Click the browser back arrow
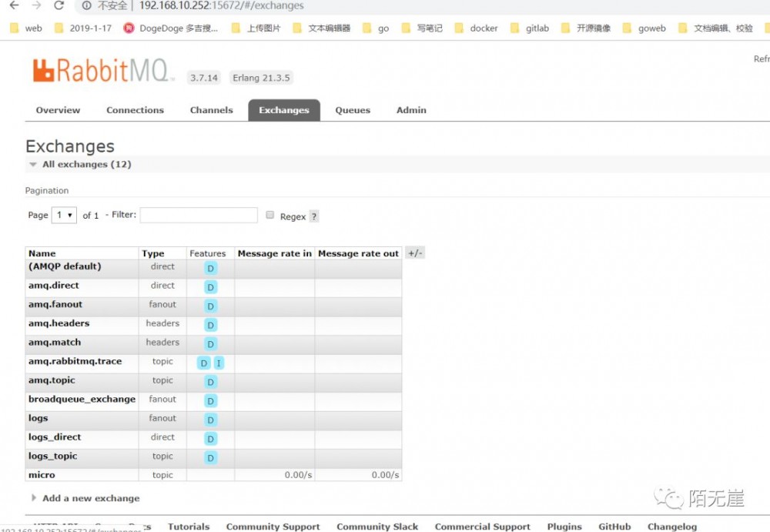This screenshot has width=770, height=532. tap(14, 5)
